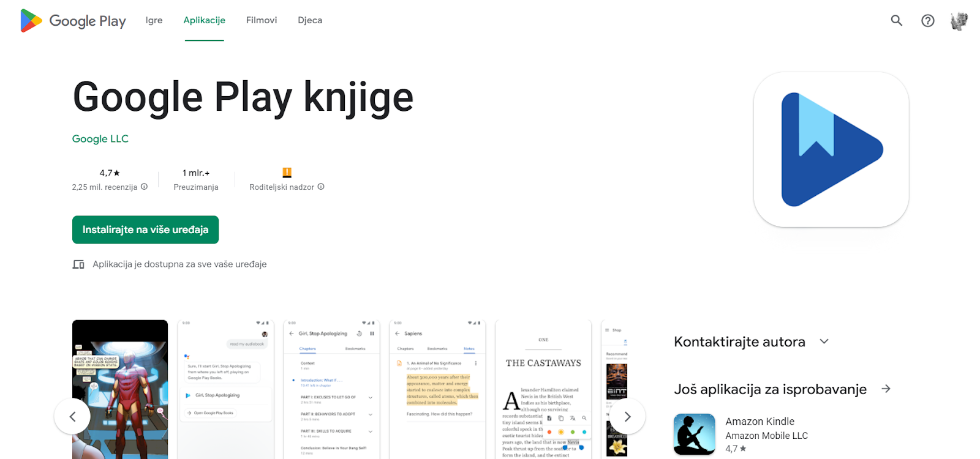Open the search icon in header
The height and width of the screenshot is (459, 980).
pos(897,20)
